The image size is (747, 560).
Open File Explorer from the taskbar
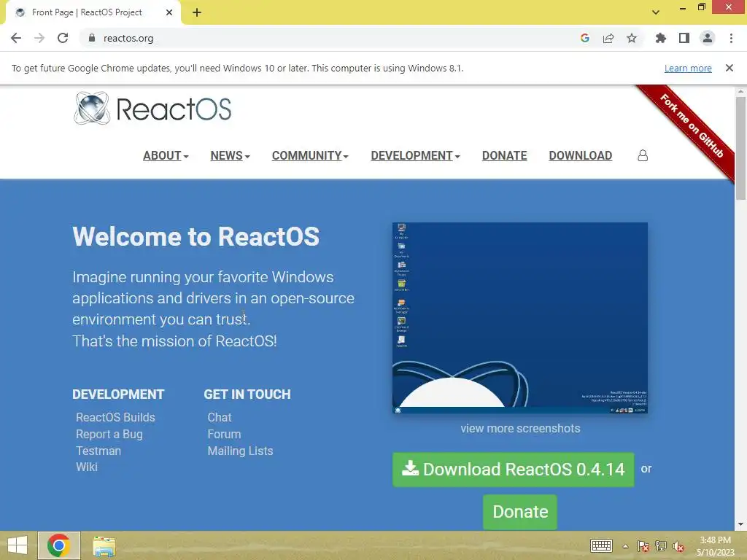point(104,546)
